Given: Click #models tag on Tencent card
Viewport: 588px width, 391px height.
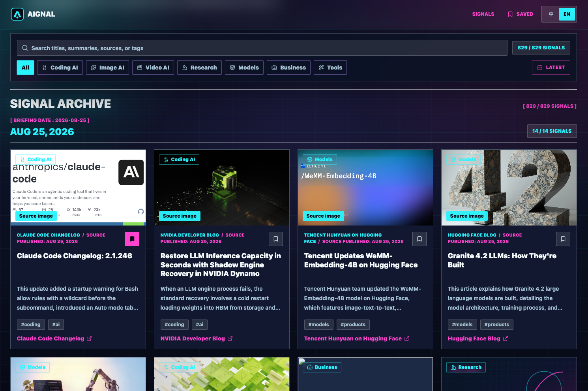Looking at the screenshot, I should [318, 325].
